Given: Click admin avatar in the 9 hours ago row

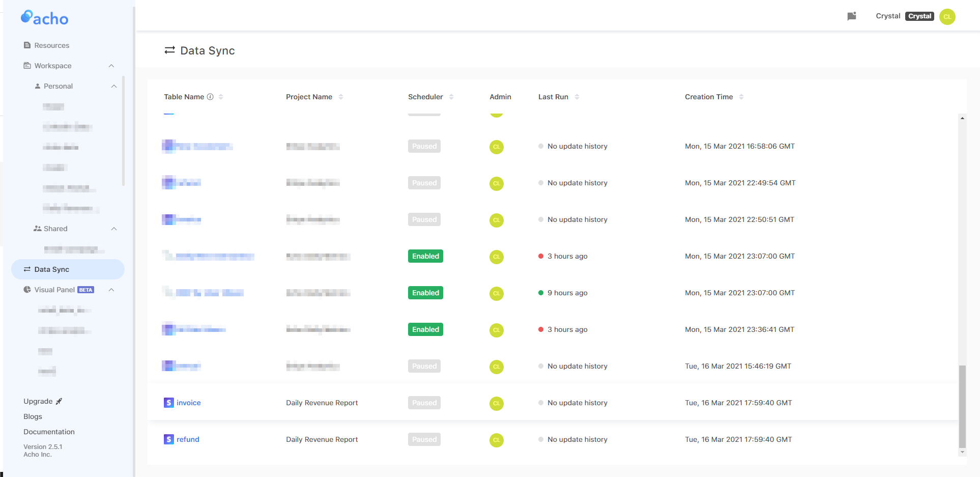Looking at the screenshot, I should (497, 293).
